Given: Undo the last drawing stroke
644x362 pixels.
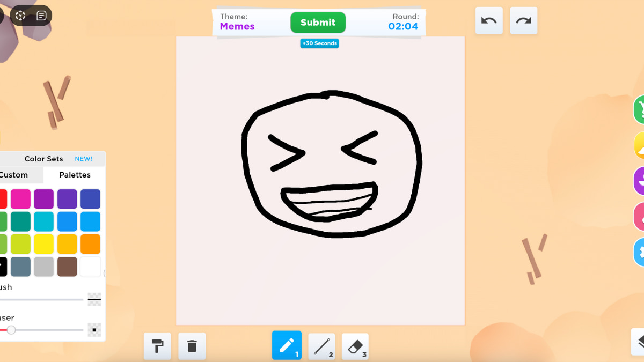Looking at the screenshot, I should pos(488,20).
